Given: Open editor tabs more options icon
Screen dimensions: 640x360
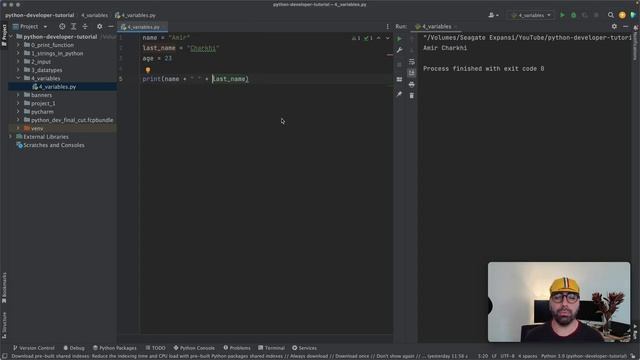Looking at the screenshot, I should pyautogui.click(x=387, y=27).
